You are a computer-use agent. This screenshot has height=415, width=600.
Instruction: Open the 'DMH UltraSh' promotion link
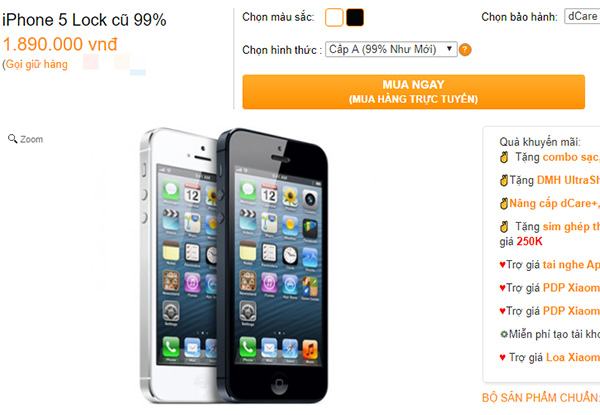point(568,180)
